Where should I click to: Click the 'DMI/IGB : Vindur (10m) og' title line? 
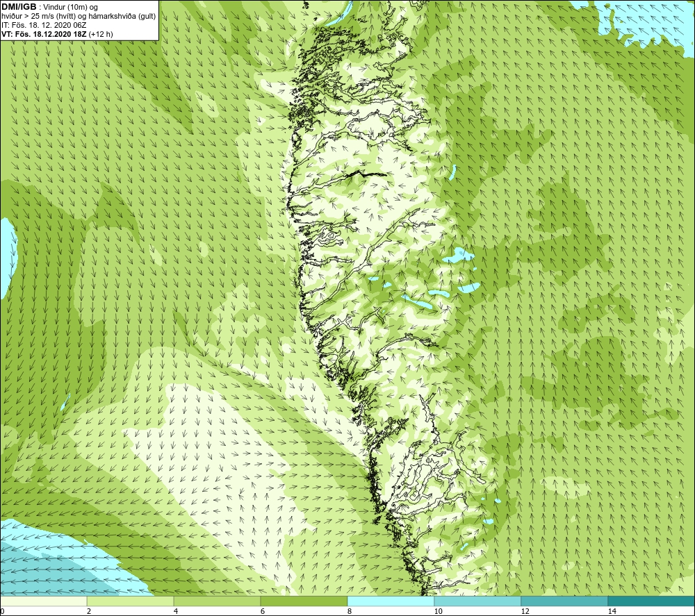(x=49, y=8)
